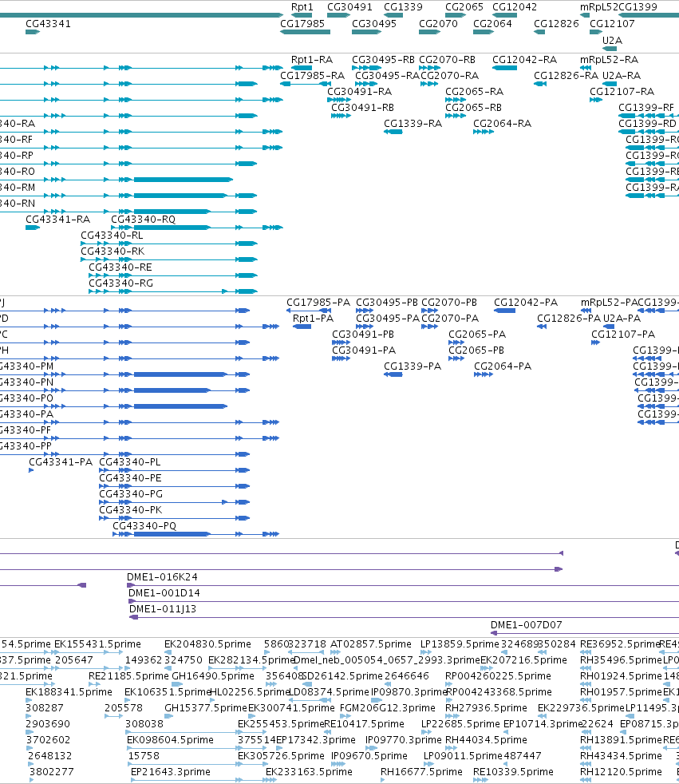Select protein CG43340-PQ

tap(144, 526)
